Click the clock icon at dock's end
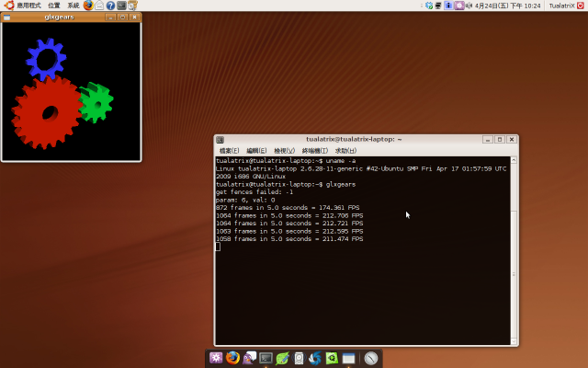Image resolution: width=588 pixels, height=368 pixels. pos(371,358)
